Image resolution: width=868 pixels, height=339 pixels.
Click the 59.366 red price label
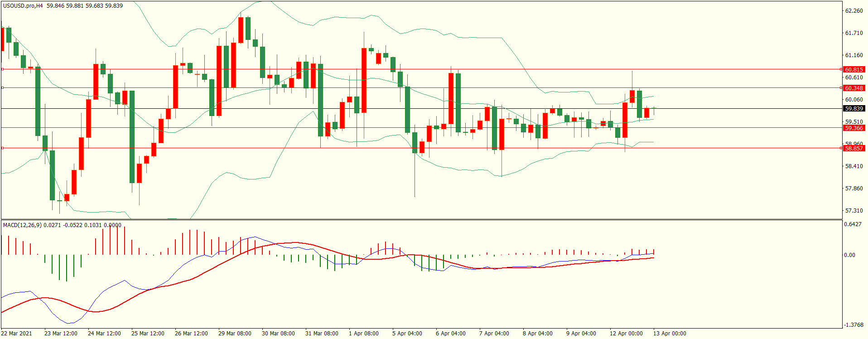point(854,128)
